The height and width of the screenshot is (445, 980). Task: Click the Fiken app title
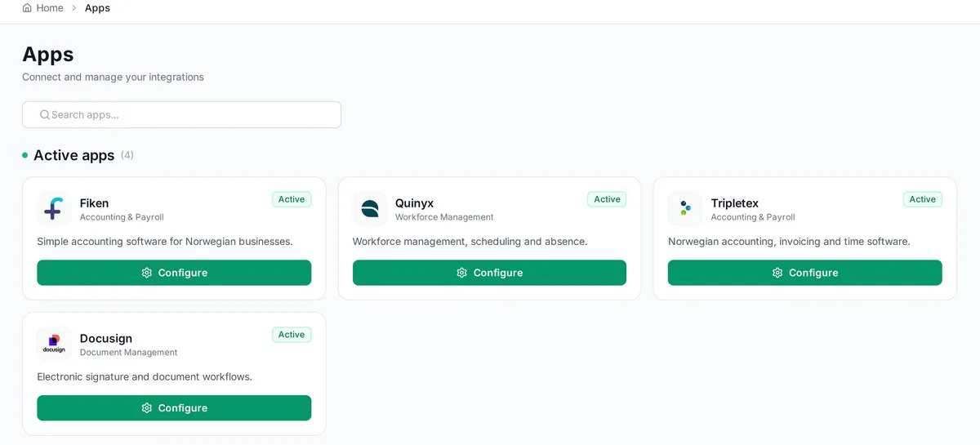(94, 203)
